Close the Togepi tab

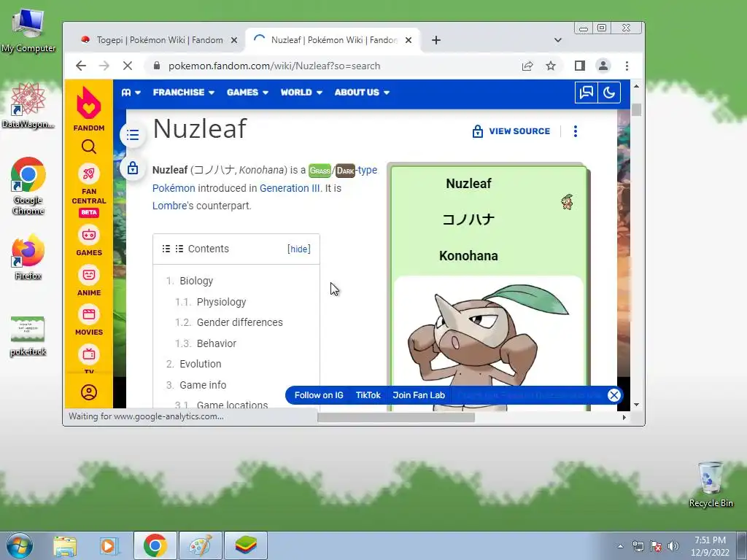point(234,40)
